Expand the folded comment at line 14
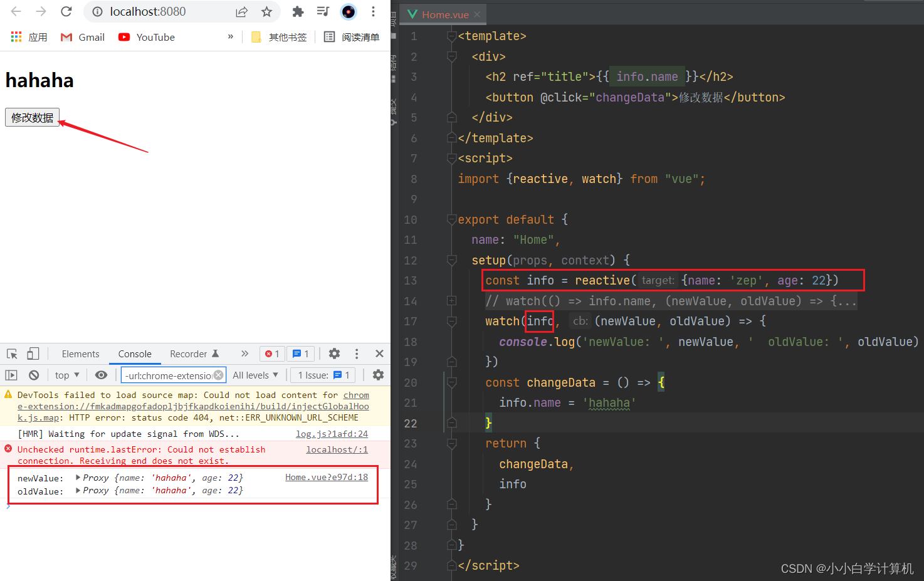924x581 pixels. [x=451, y=301]
